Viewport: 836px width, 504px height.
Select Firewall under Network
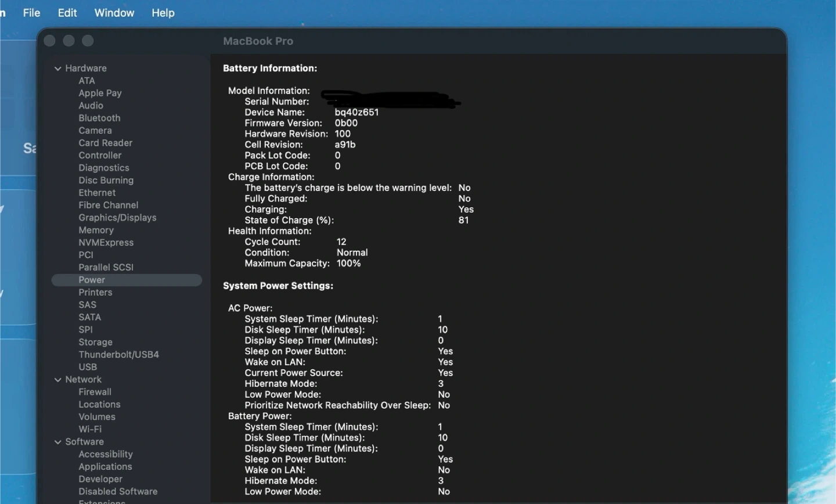coord(95,392)
